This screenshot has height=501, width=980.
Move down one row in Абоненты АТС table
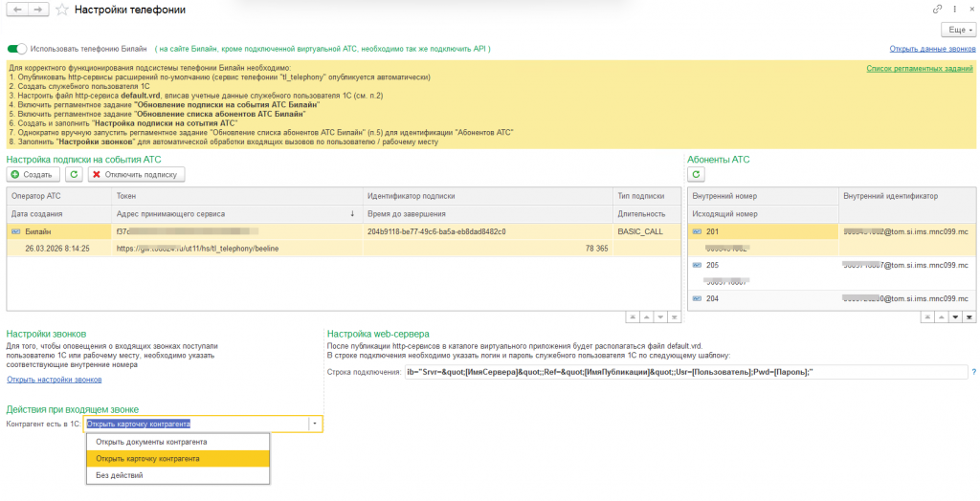coord(956,318)
